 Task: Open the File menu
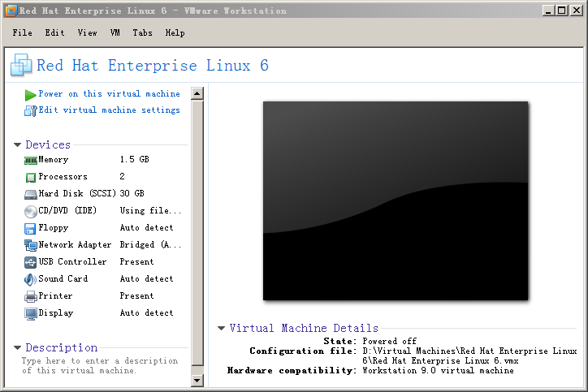[x=22, y=32]
